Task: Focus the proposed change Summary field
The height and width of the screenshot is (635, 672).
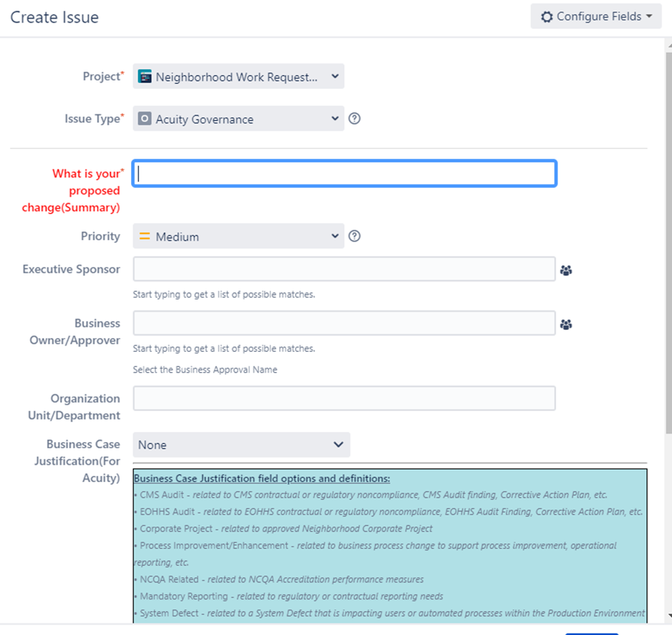Action: pyautogui.click(x=345, y=174)
